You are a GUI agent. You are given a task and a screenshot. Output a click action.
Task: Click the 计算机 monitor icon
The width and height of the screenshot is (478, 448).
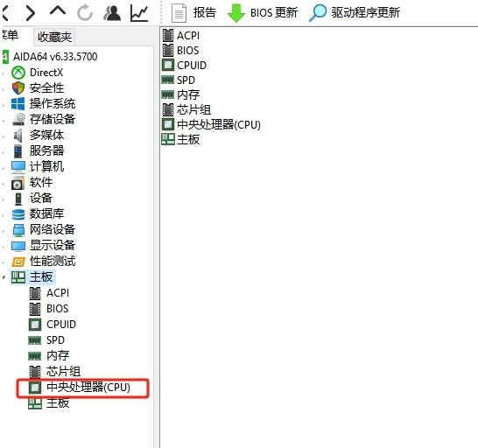[x=18, y=167]
